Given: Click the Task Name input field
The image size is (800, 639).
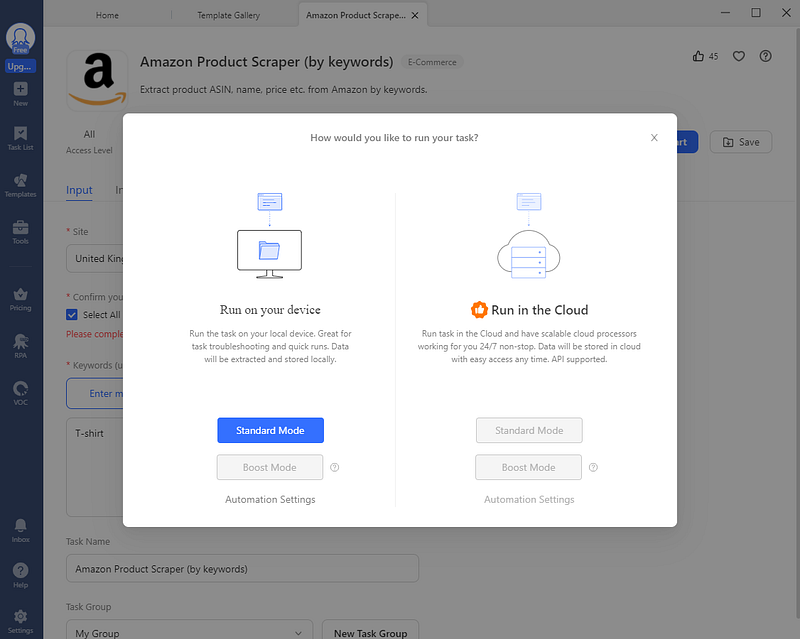Looking at the screenshot, I should [x=242, y=569].
